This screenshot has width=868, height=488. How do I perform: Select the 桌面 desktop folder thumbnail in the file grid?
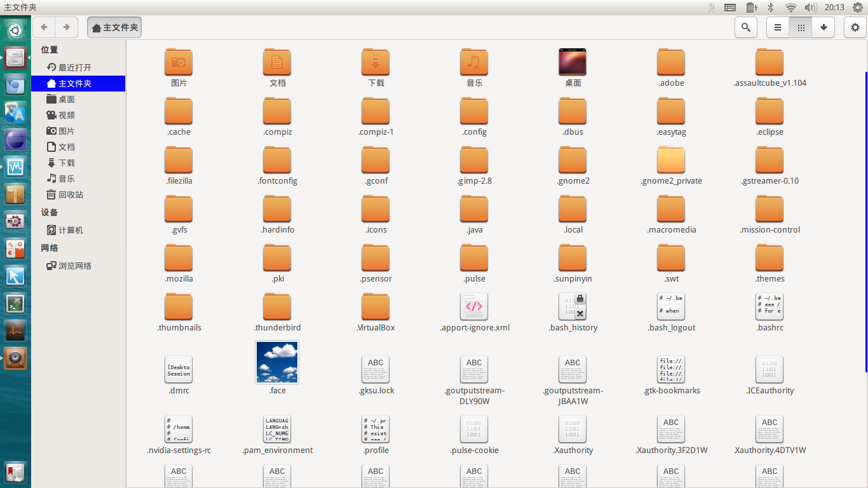573,62
